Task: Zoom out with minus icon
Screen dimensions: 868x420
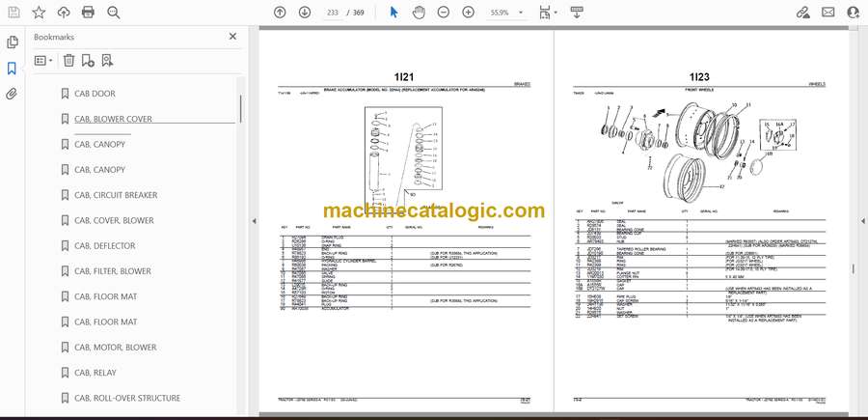Action: (443, 13)
